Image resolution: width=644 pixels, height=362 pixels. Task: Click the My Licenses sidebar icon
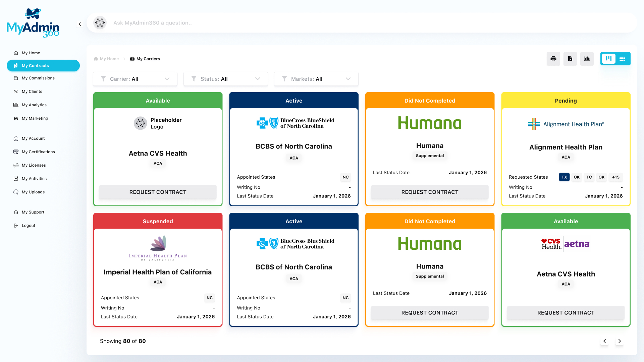click(x=16, y=165)
